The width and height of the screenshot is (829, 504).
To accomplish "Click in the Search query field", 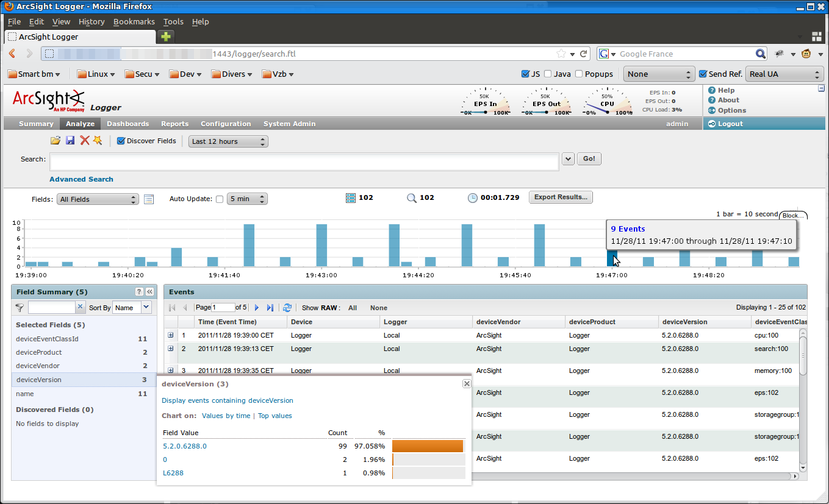I will click(304, 161).
